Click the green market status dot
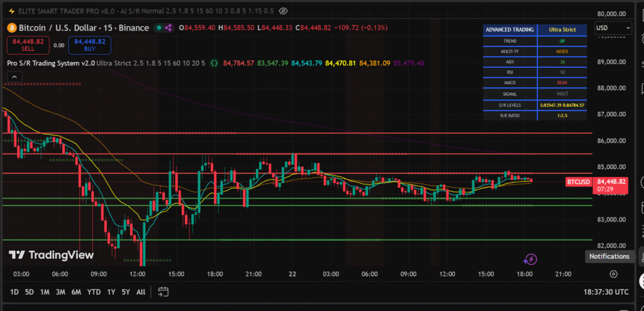The image size is (644, 311). (x=159, y=28)
